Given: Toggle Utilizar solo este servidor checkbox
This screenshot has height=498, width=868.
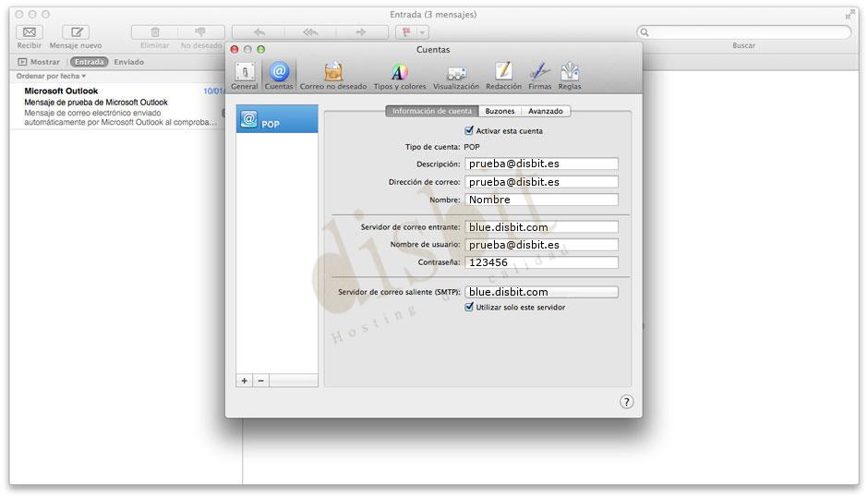Looking at the screenshot, I should [469, 308].
